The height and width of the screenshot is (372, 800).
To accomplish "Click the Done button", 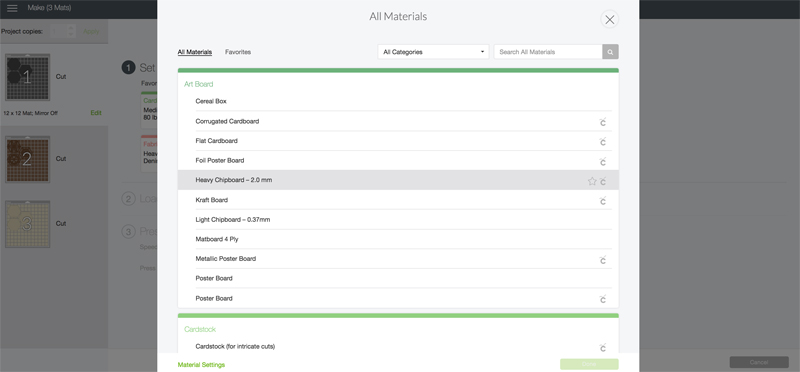I will pyautogui.click(x=589, y=364).
